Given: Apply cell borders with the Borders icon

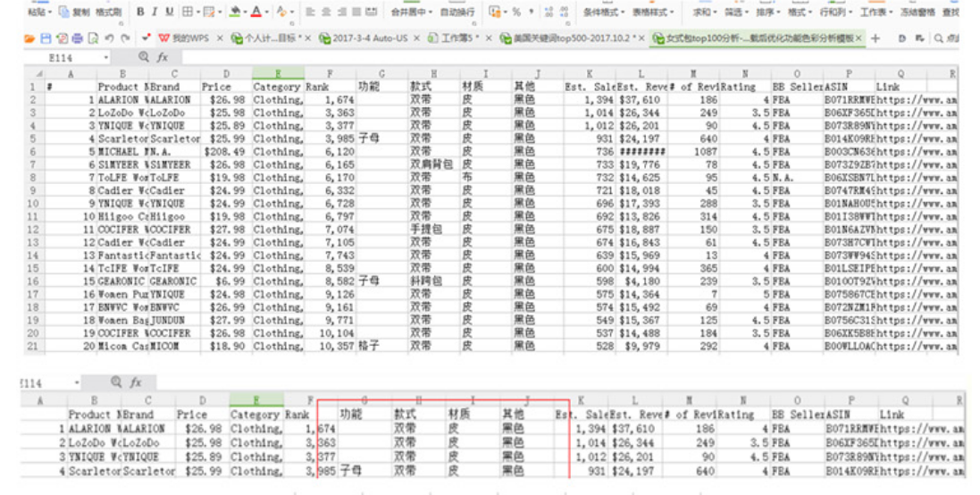Looking at the screenshot, I should pos(188,12).
